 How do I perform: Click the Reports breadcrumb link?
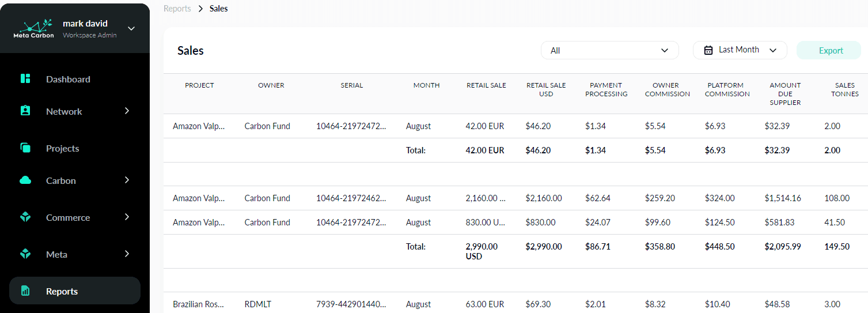[x=177, y=9]
